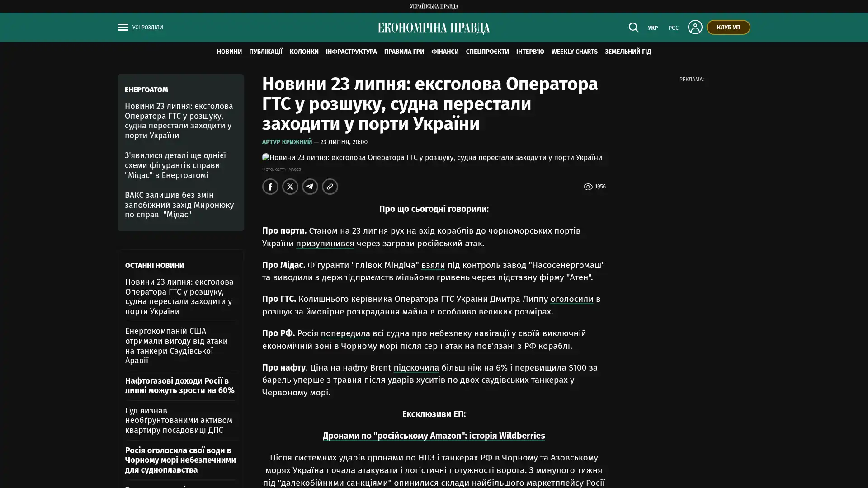The height and width of the screenshot is (488, 868).
Task: Click the article headline title
Action: point(430,104)
